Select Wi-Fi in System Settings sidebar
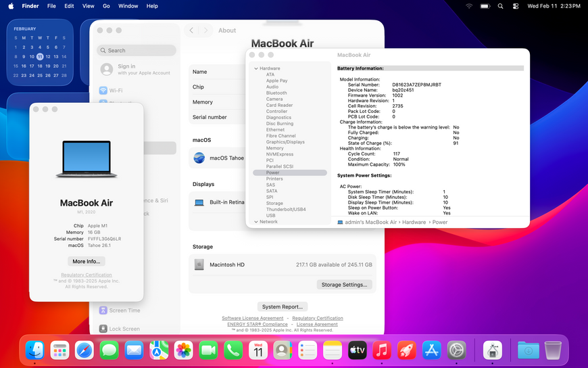Screen dimensions: 588x368 136,91
